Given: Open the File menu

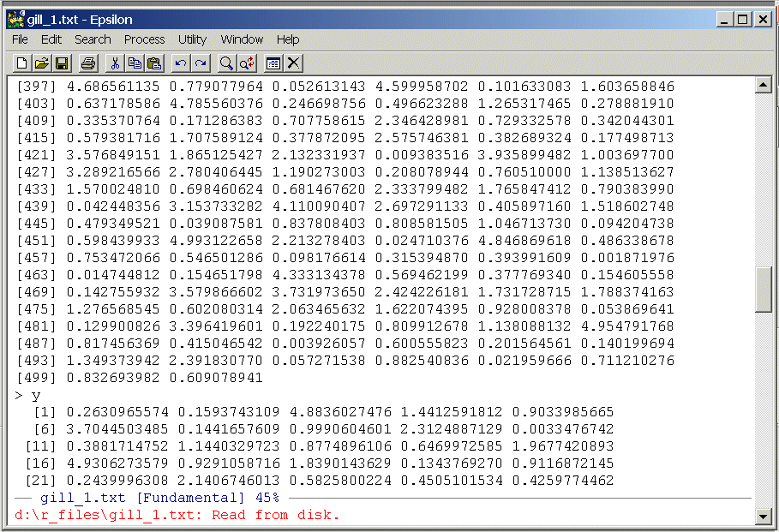Looking at the screenshot, I should tap(20, 39).
